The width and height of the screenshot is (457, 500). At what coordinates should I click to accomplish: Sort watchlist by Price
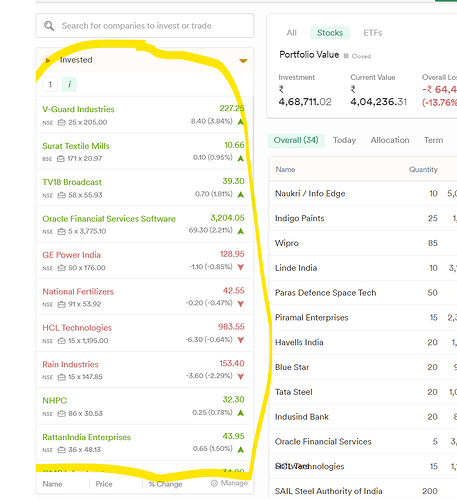coord(104,484)
